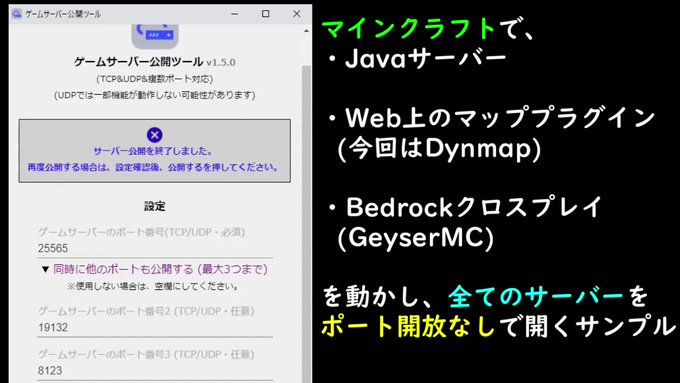
Task: Maximize the ゲームサーバー公開ツール window
Action: [265, 14]
